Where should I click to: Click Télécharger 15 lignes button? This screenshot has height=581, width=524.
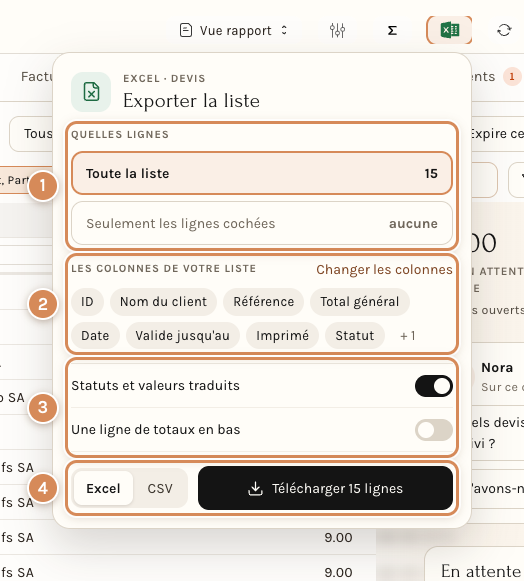325,488
